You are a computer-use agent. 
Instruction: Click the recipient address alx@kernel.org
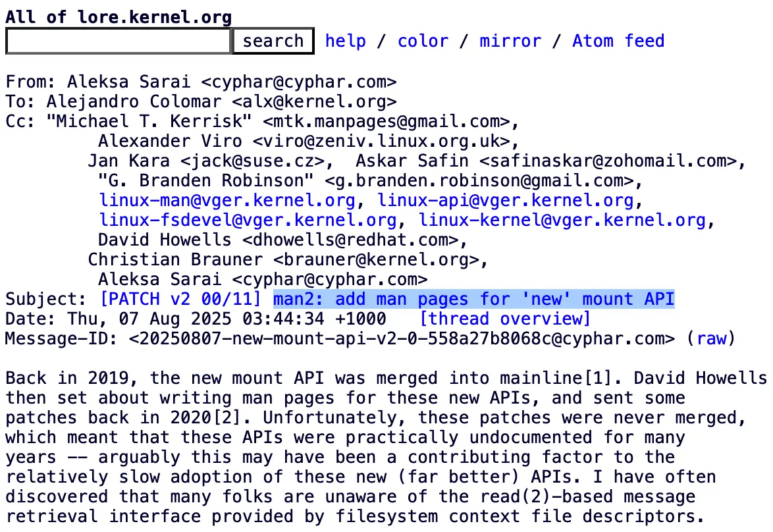coord(314,101)
